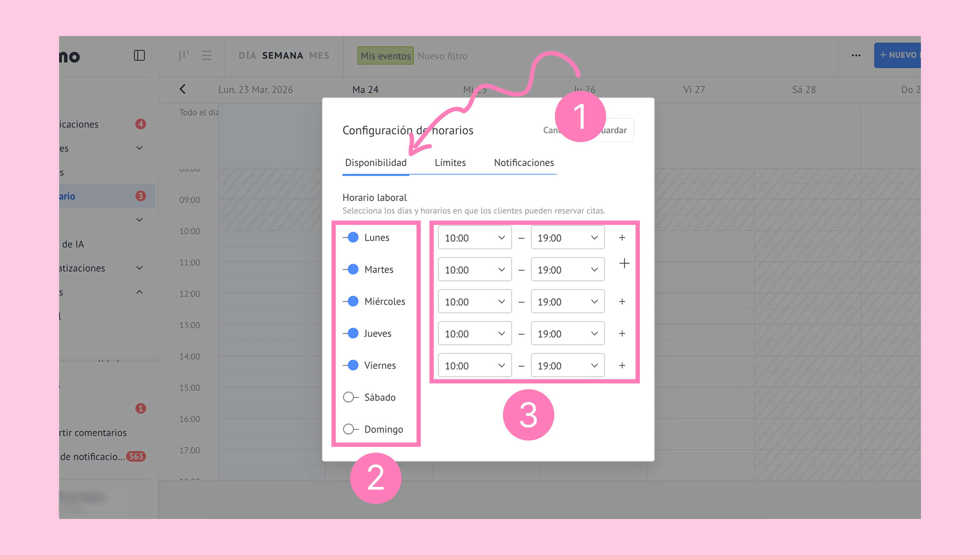Disable the Lunes availability toggle

pyautogui.click(x=351, y=237)
